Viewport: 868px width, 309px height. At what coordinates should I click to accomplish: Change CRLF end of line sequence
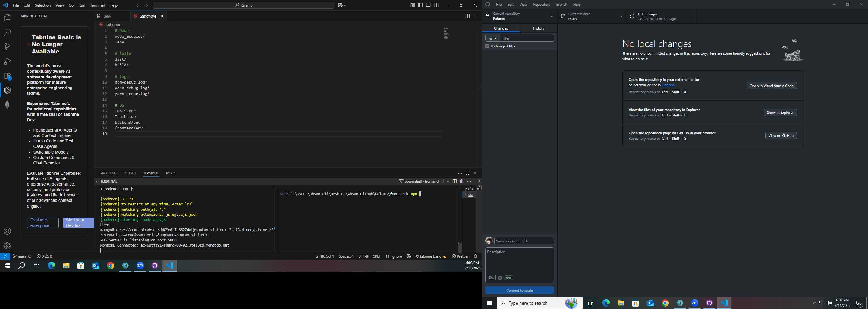click(x=377, y=256)
